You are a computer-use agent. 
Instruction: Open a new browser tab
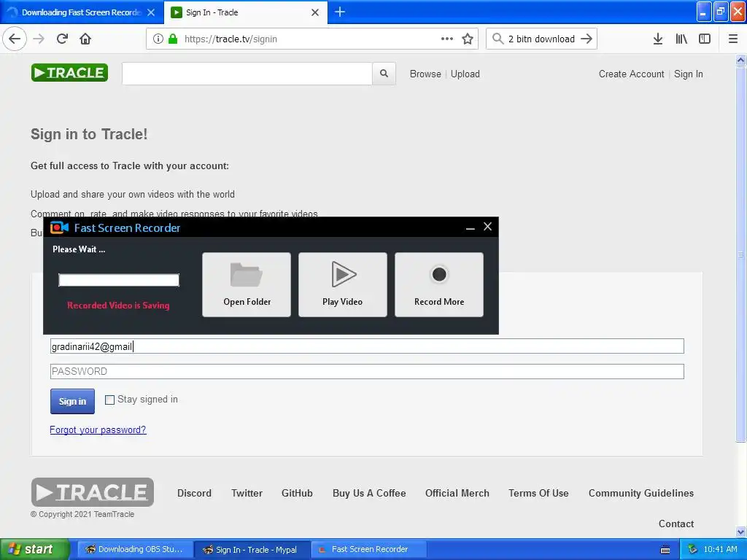340,12
